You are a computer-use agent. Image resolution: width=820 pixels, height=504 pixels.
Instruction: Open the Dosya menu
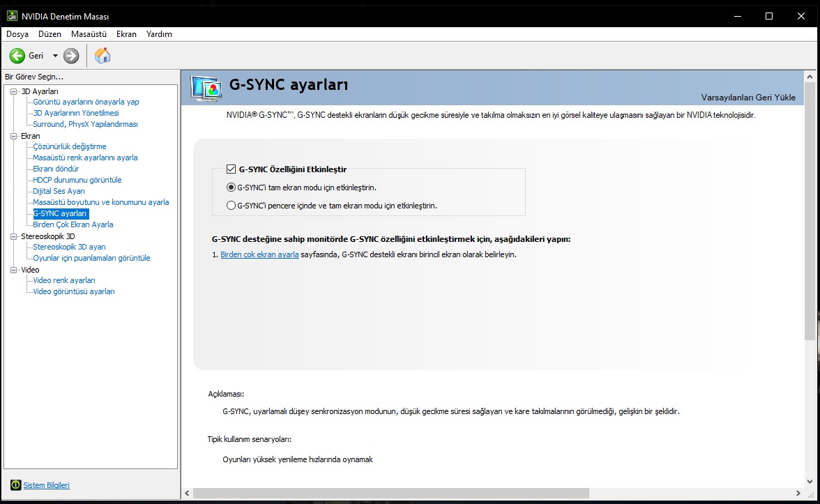(x=17, y=34)
